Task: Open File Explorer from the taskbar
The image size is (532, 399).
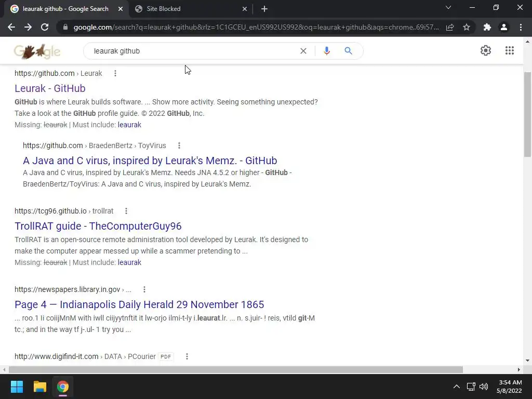Action: click(39, 387)
